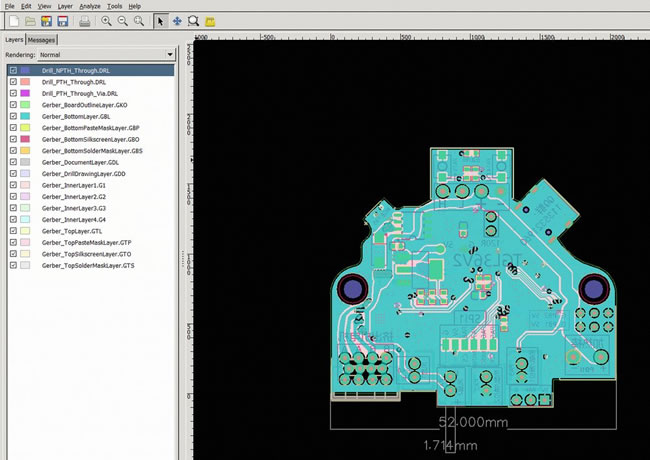This screenshot has width=650, height=460.
Task: Click the Open layer folder icon
Action: pos(30,21)
